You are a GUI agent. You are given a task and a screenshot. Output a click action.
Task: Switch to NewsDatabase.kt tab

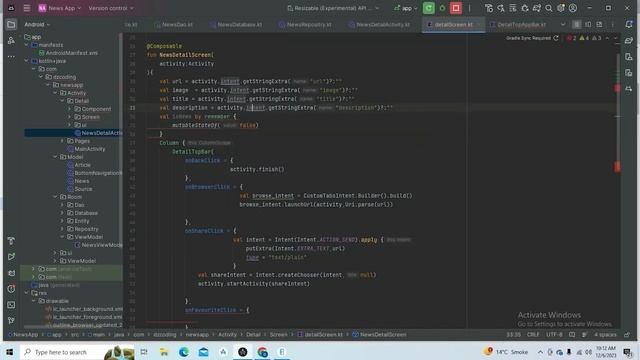[x=236, y=24]
